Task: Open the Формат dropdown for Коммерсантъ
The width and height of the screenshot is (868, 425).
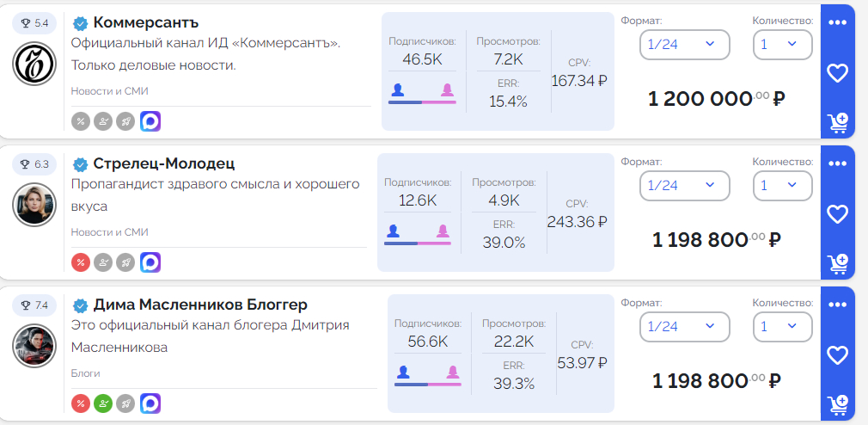Action: [x=684, y=45]
